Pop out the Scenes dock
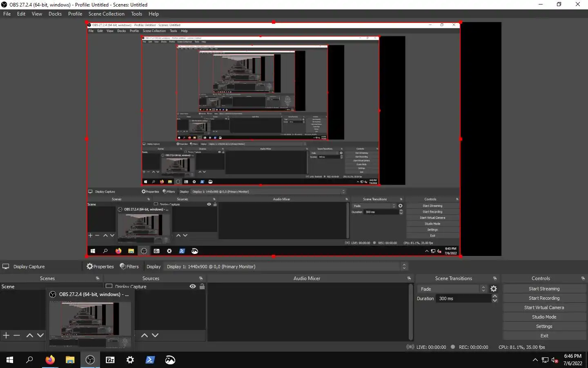 98,278
